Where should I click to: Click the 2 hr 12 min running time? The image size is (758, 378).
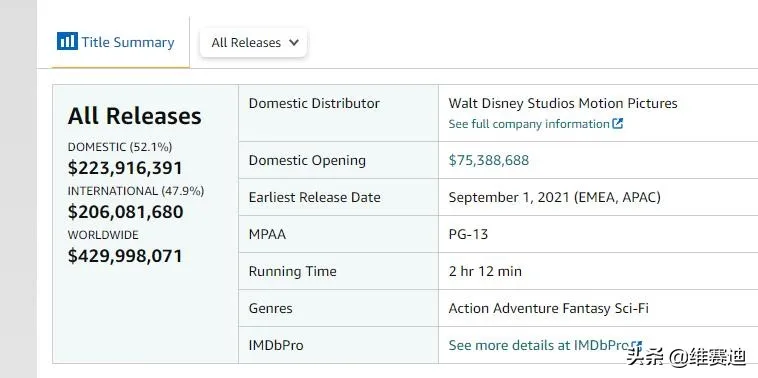(485, 271)
